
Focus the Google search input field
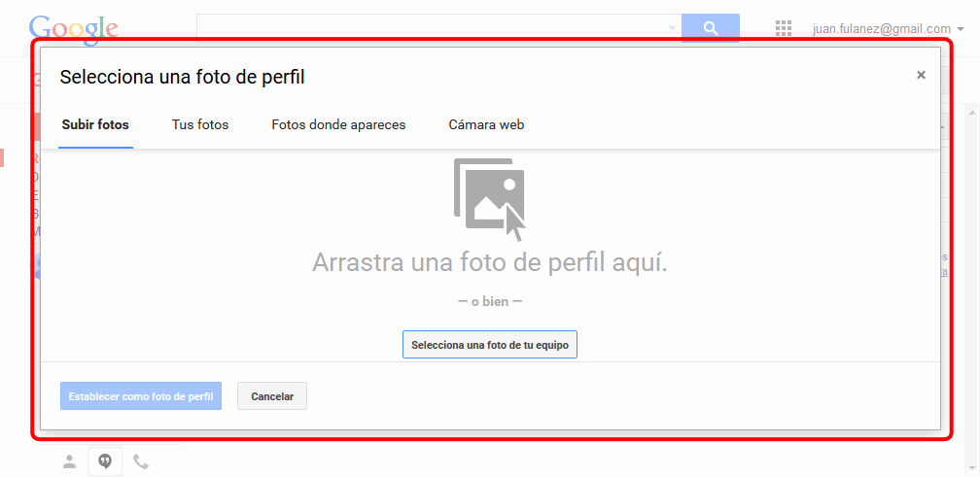(433, 28)
